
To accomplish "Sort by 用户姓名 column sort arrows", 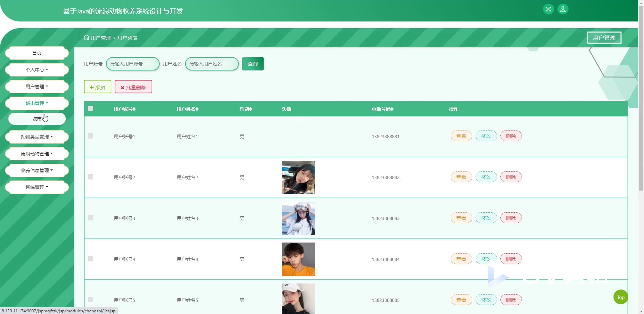I will pos(197,109).
